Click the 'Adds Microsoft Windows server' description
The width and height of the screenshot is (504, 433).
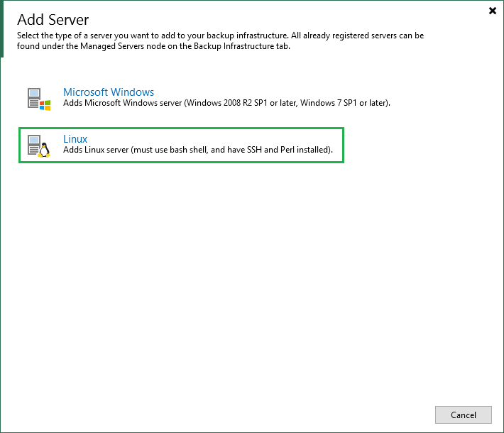pyautogui.click(x=226, y=104)
